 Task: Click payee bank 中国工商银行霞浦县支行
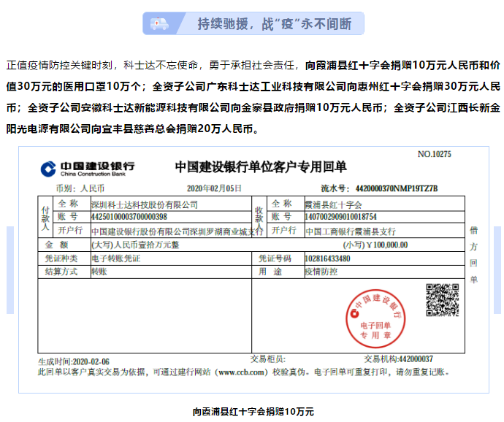tap(351, 231)
